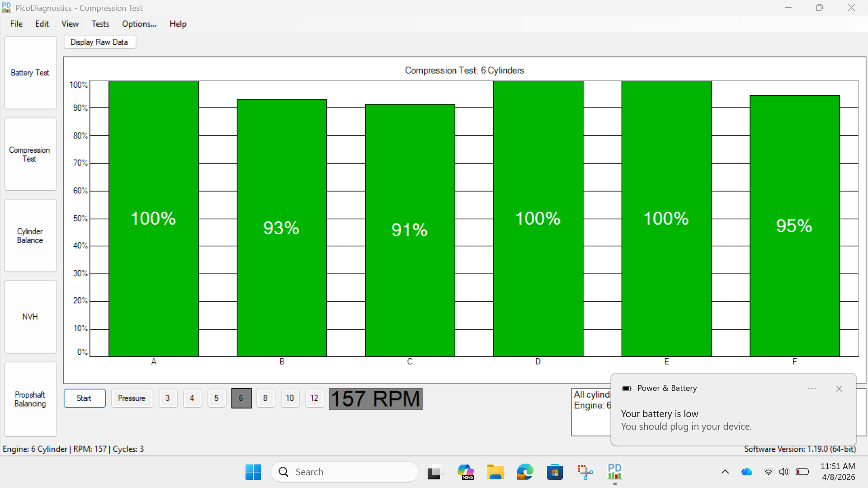Screen dimensions: 868x488
Task: Select 6 cylinders option
Action: coord(241,398)
